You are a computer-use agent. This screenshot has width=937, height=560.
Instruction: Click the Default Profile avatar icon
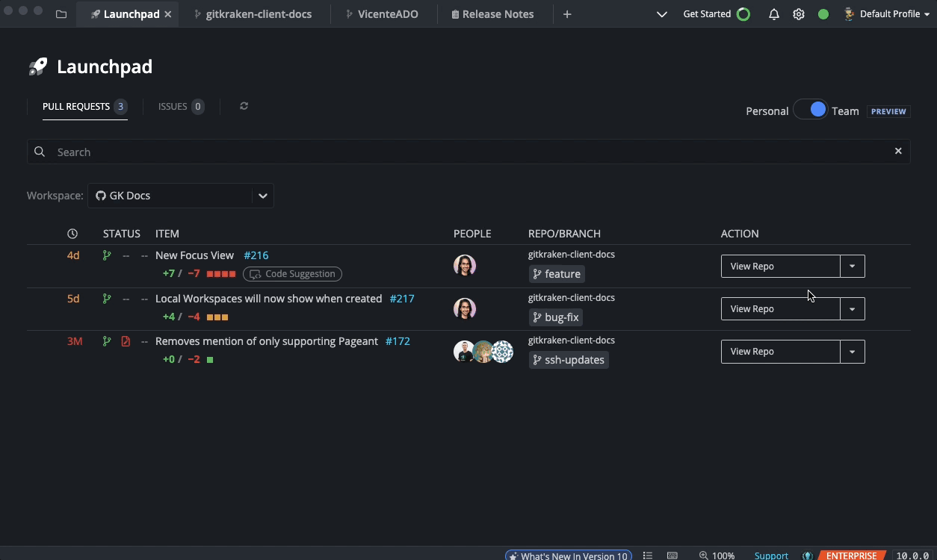(x=849, y=13)
